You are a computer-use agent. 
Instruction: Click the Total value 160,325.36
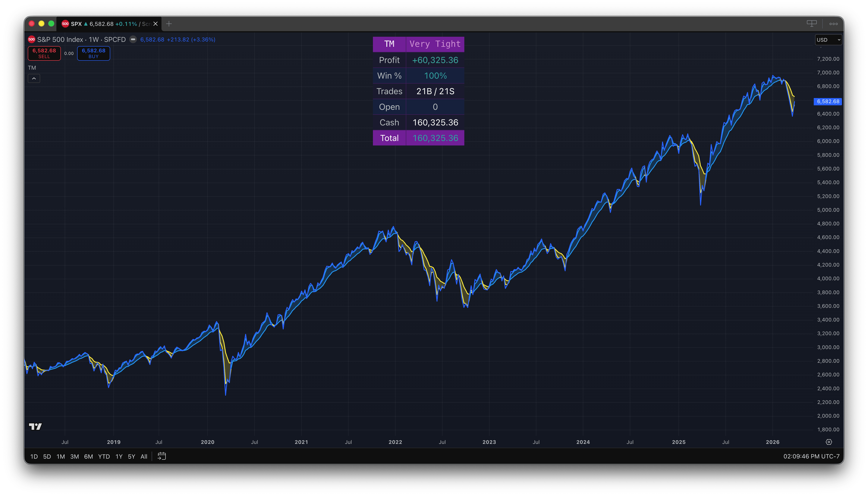click(x=435, y=138)
